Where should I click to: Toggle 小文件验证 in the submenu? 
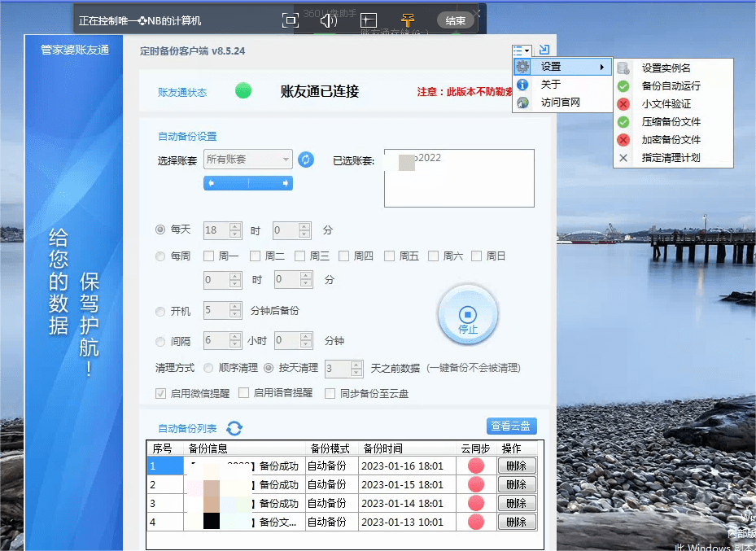(x=674, y=103)
